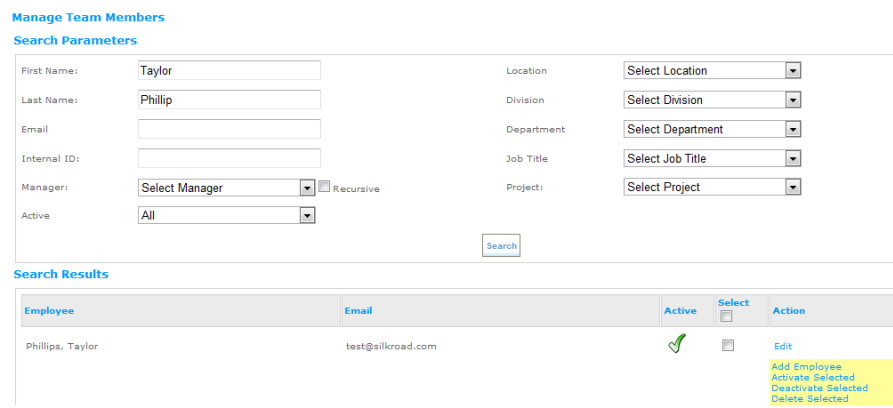Expand the Active status dropdown showing All
893x408 pixels.
tap(226, 215)
